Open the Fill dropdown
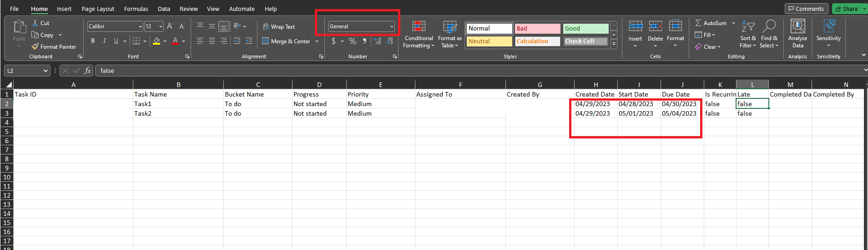Viewport: 868px width, 250px height. coord(705,35)
